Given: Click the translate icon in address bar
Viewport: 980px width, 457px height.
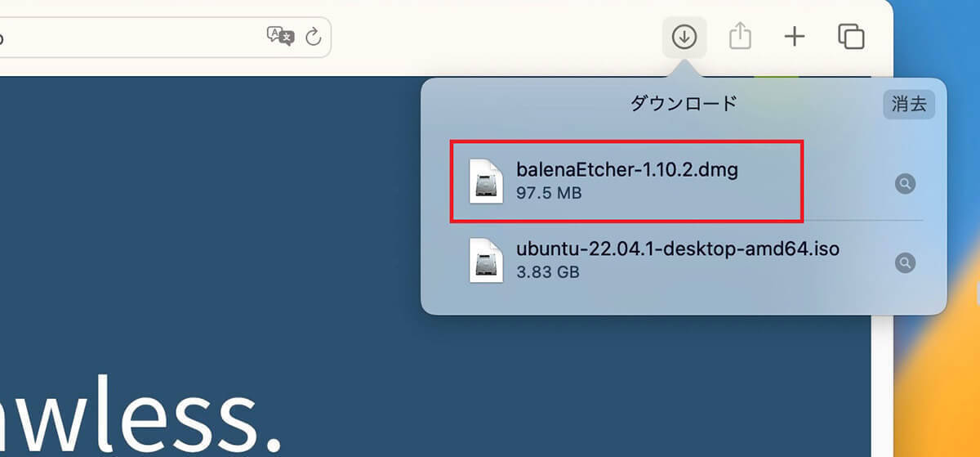Looking at the screenshot, I should [x=280, y=36].
